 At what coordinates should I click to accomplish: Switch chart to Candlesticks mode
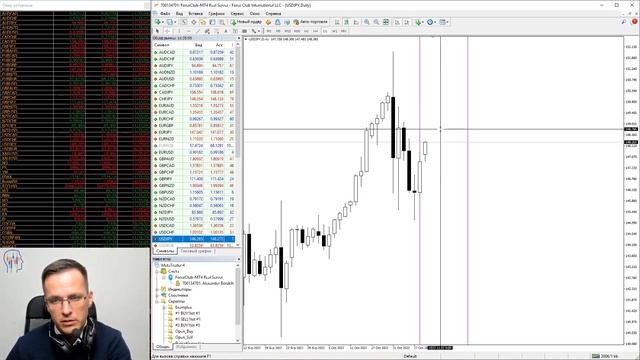pyautogui.click(x=347, y=22)
